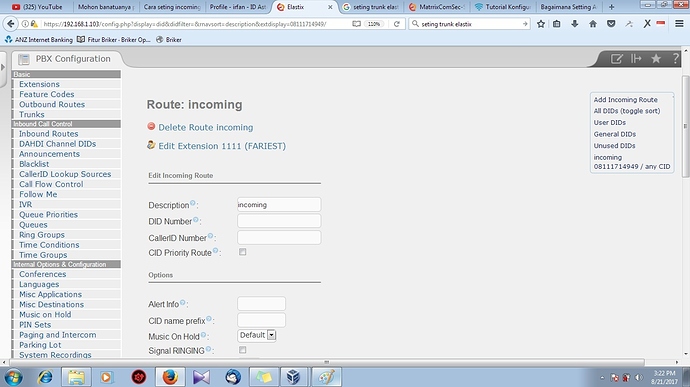The height and width of the screenshot is (387, 690).
Task: Switch to Profile - irfan tab
Action: [x=238, y=7]
